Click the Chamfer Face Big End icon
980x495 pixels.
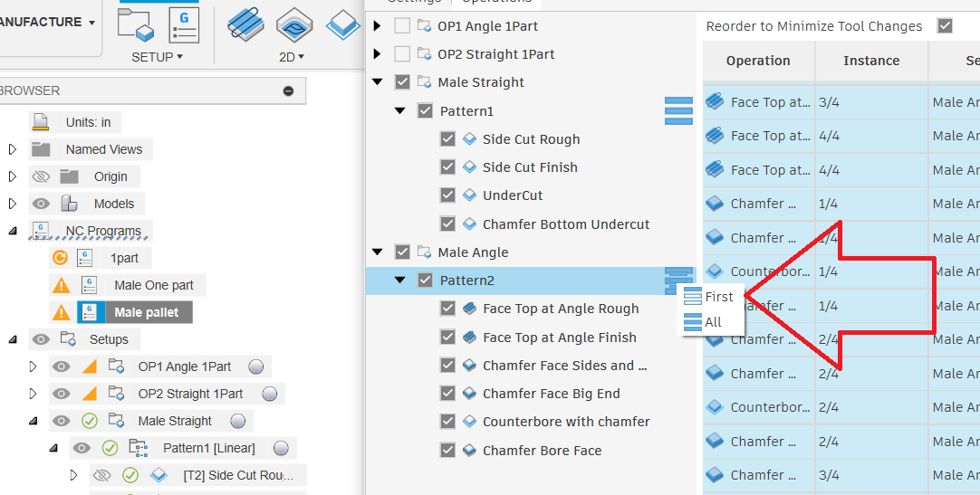469,394
